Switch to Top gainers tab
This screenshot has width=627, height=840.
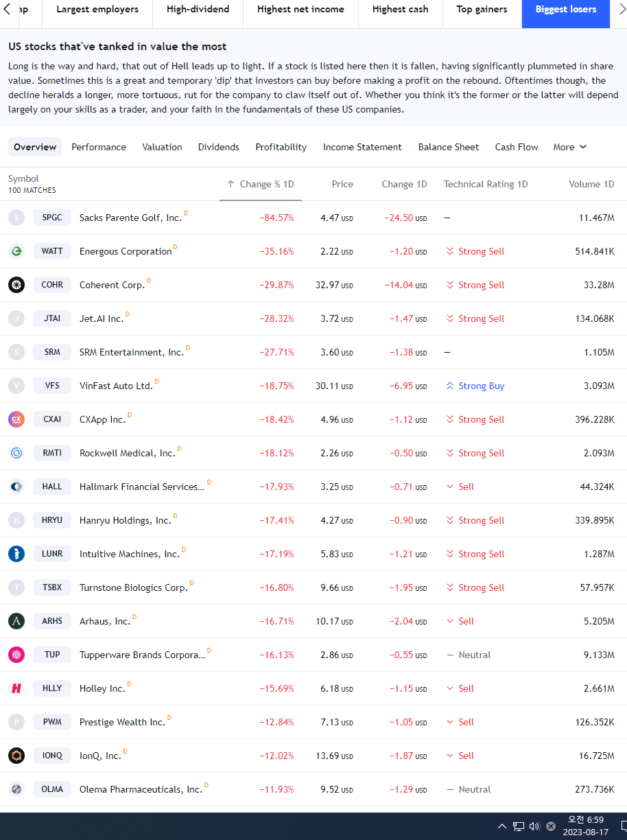tap(482, 10)
